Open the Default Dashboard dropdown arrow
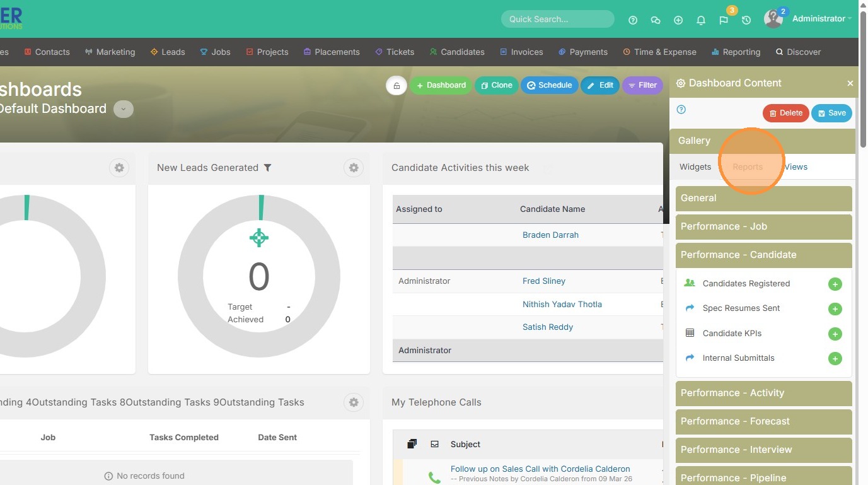Viewport: 868px width, 485px height. click(x=124, y=109)
